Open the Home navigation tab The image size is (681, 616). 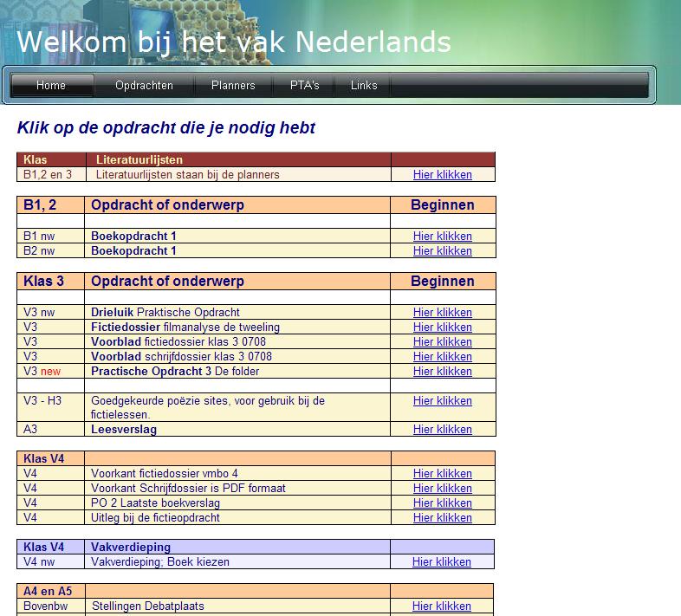pyautogui.click(x=51, y=85)
